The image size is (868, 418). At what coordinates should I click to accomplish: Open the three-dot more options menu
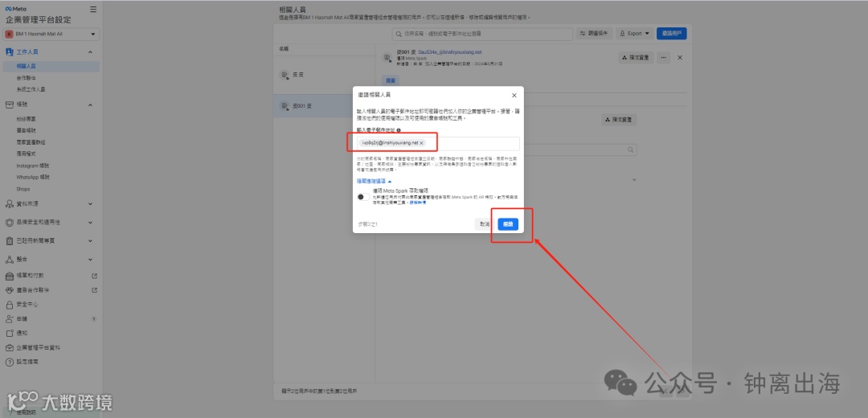click(664, 58)
